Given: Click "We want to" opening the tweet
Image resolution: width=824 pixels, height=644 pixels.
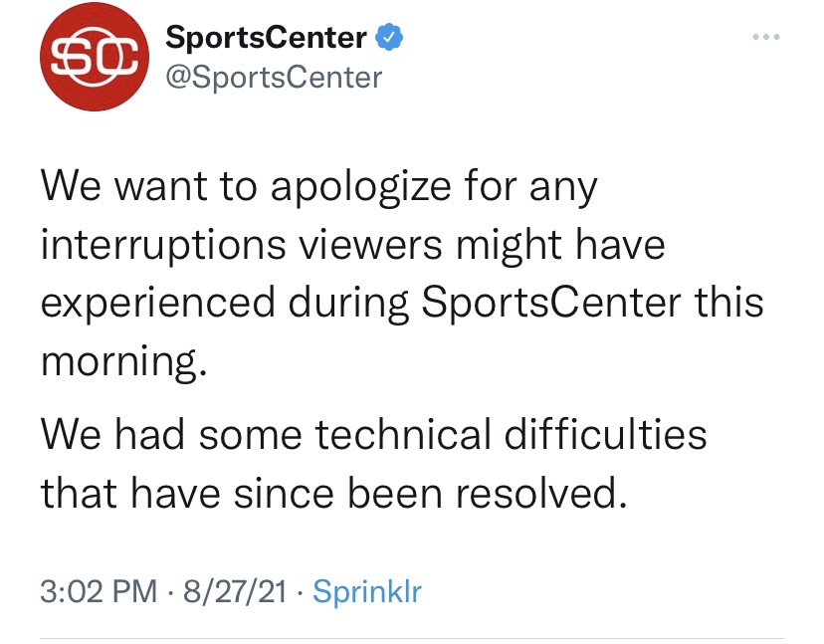Looking at the screenshot, I should coord(148,186).
